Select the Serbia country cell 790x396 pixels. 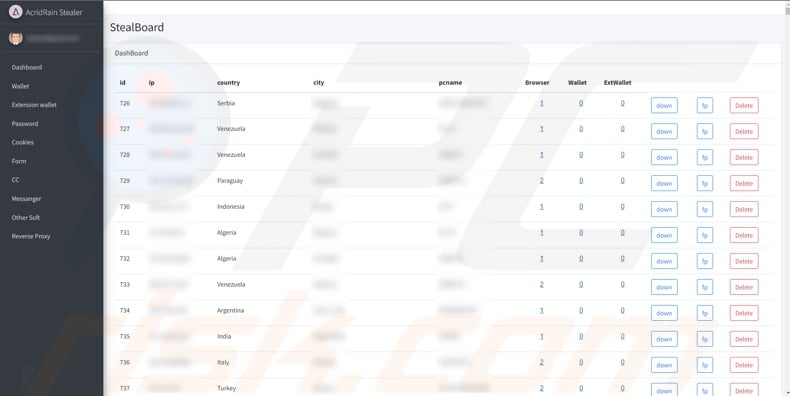[x=226, y=103]
